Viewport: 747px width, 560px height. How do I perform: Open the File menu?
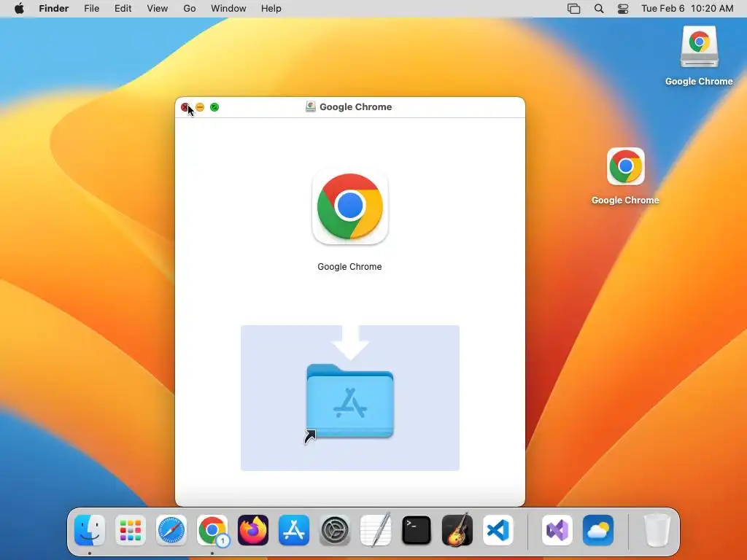91,9
